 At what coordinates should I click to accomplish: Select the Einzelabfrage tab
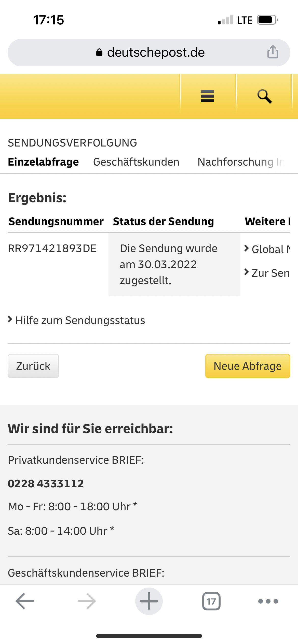(43, 162)
